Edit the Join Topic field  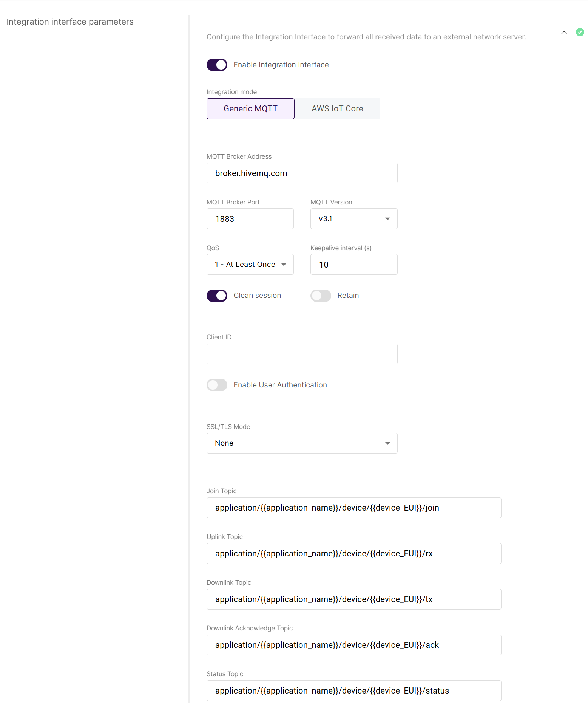pos(353,508)
